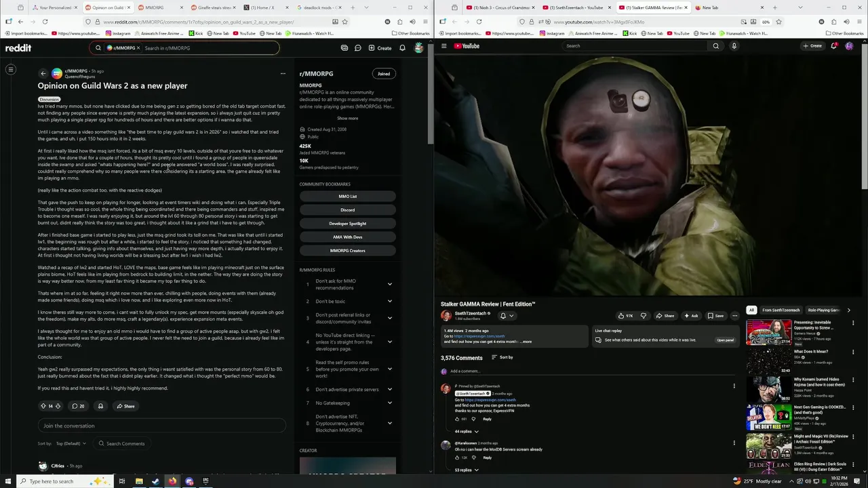Share the Reddit post
Screen dimensions: 868x488
125,406
